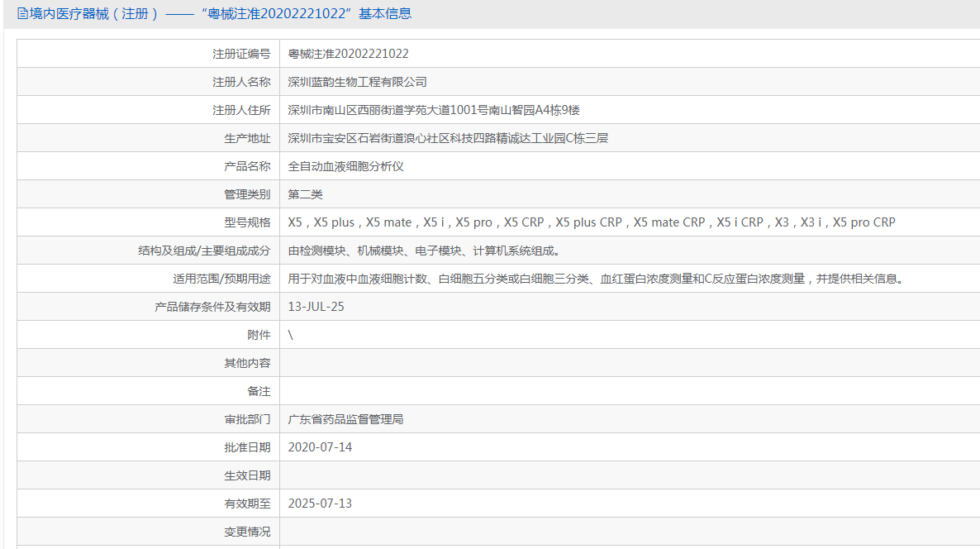Select text 由检测模块、机械模块、电子模块
The width and height of the screenshot is (980, 549).
[374, 251]
